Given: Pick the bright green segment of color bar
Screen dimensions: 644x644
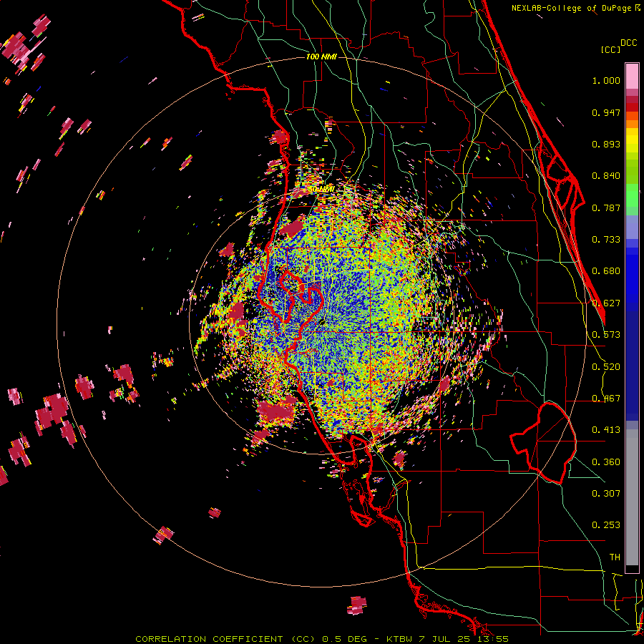Looking at the screenshot, I should pos(632,195).
